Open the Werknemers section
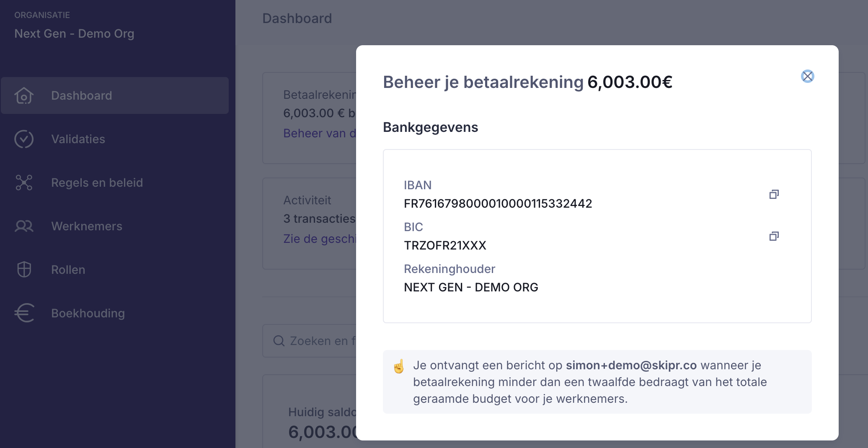Screen dimensions: 868x448 point(87,226)
